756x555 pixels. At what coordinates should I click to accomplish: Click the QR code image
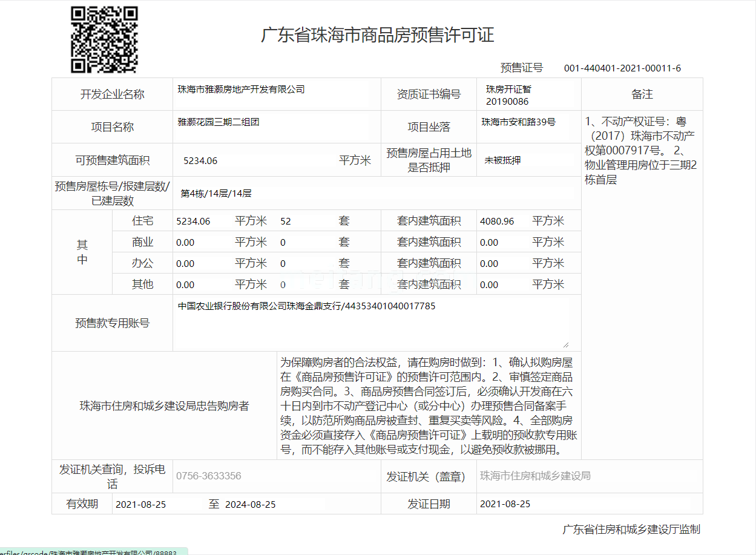[104, 40]
